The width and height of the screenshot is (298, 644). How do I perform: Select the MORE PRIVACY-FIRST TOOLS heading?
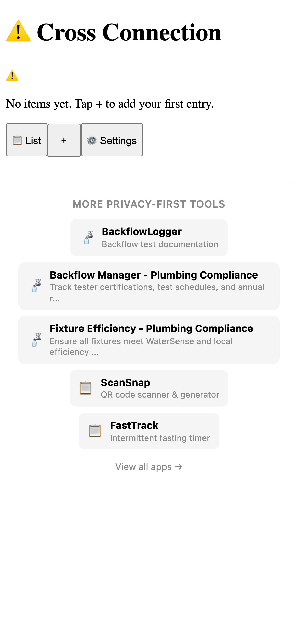click(149, 204)
